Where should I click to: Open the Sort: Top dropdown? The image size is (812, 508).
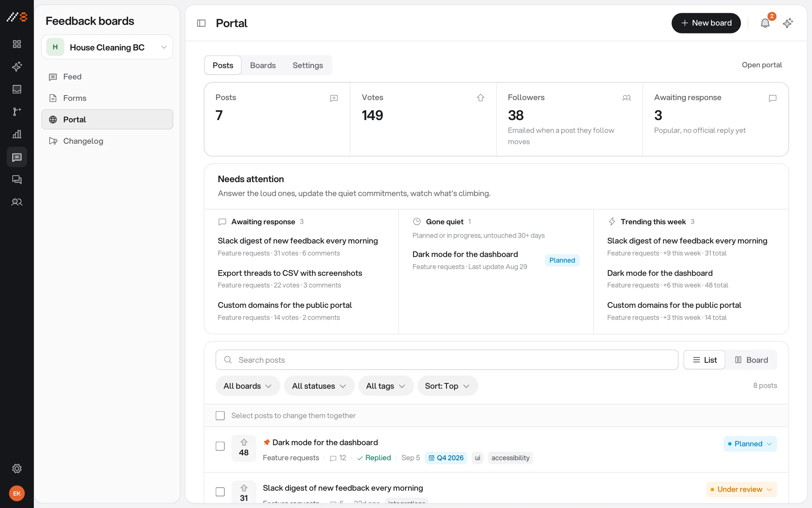click(447, 386)
